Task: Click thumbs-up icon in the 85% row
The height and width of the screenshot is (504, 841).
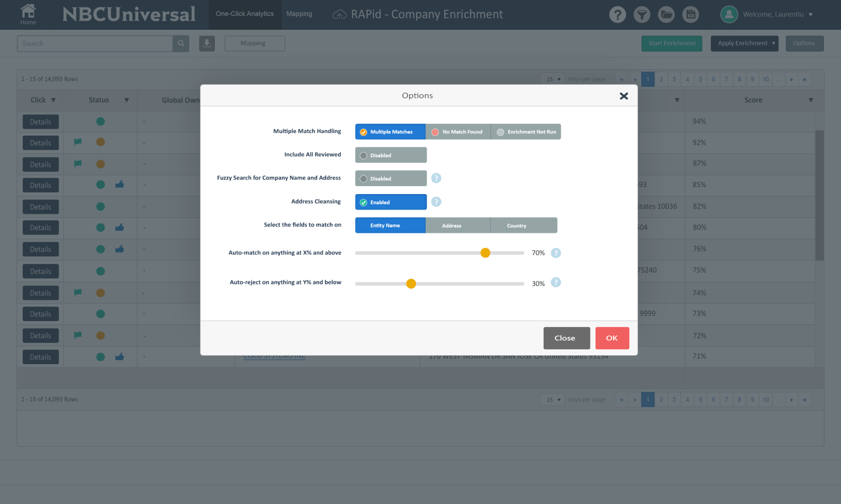Action: coord(120,184)
